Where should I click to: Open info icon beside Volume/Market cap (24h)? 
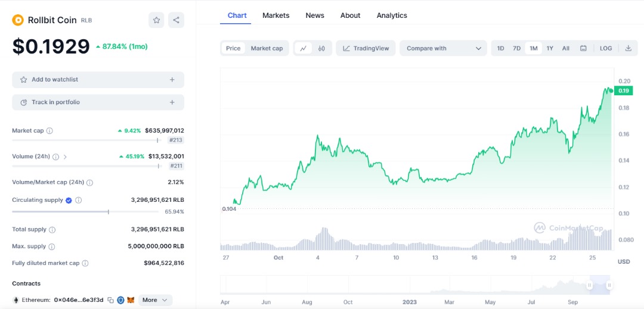click(90, 182)
